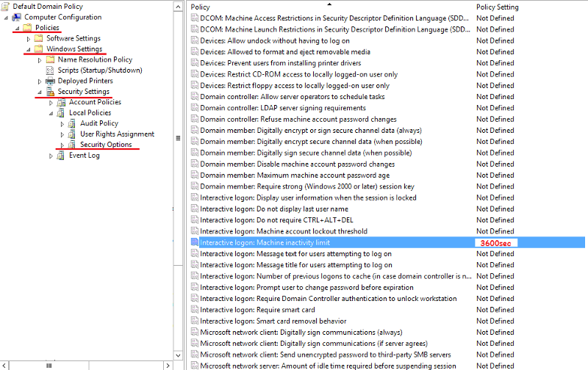Select 'Interactive logon: Machine inactivity limit' policy
The width and height of the screenshot is (588, 370).
265,242
